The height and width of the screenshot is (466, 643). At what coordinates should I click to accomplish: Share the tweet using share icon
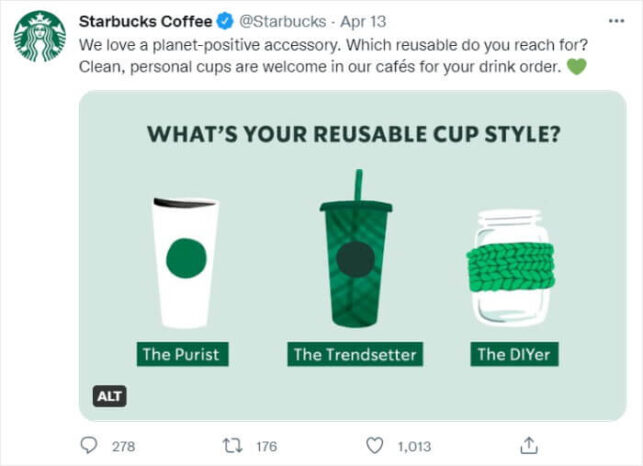pyautogui.click(x=531, y=445)
